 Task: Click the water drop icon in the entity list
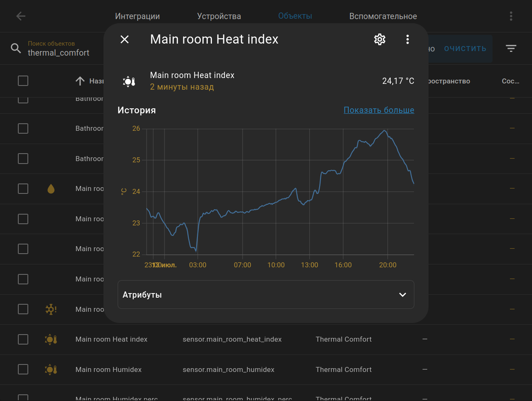point(51,189)
